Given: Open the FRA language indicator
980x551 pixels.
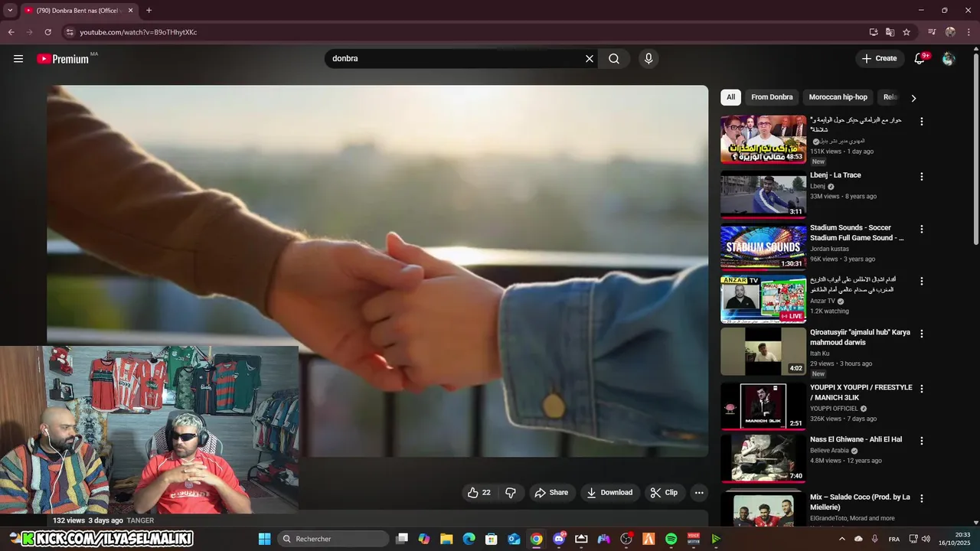Looking at the screenshot, I should (x=894, y=539).
